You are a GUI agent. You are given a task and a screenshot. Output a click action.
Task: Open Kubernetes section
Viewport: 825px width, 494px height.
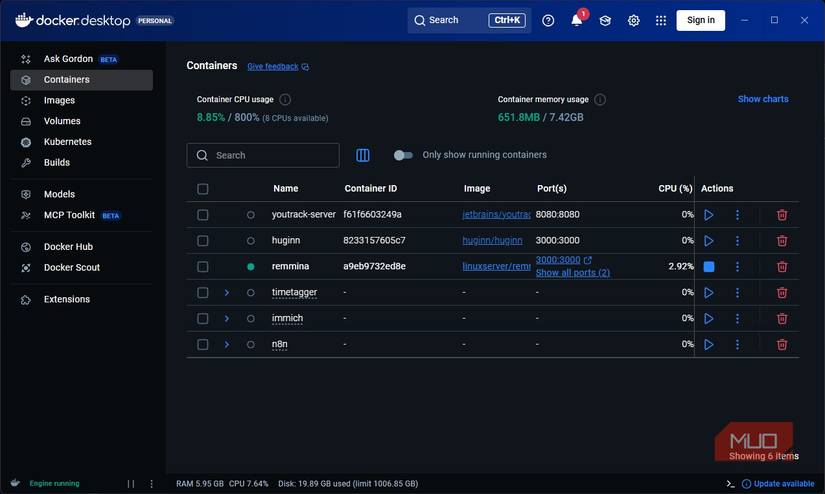[82, 142]
